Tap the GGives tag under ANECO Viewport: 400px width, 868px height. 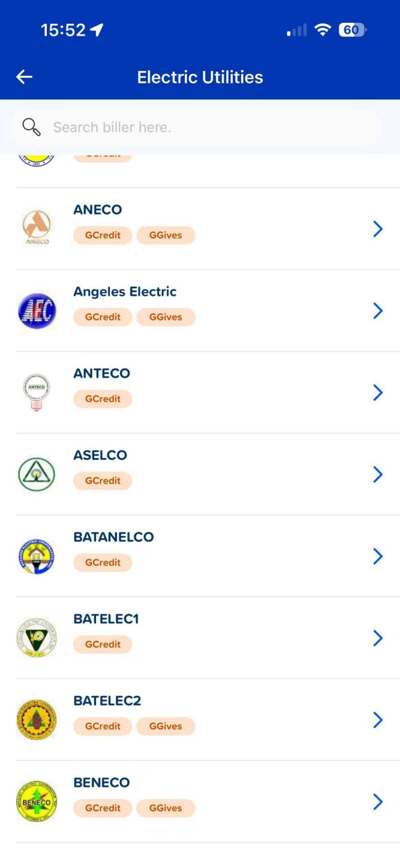pos(166,235)
